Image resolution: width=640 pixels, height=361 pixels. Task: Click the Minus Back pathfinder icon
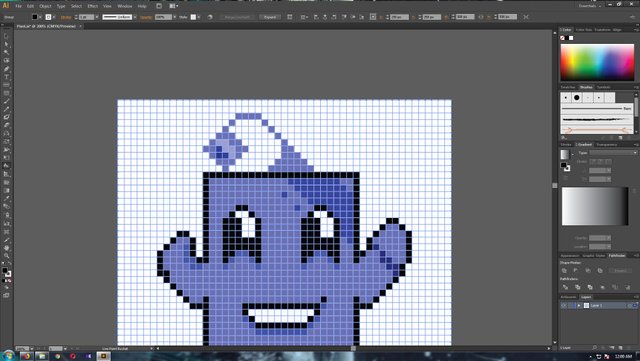click(627, 287)
